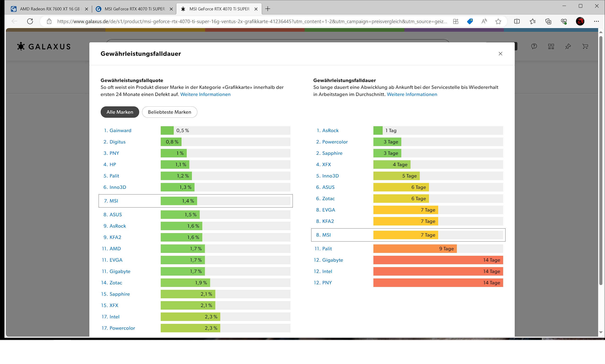Open Galaxus shopping cart icon
This screenshot has height=364, width=605.
coord(585,46)
